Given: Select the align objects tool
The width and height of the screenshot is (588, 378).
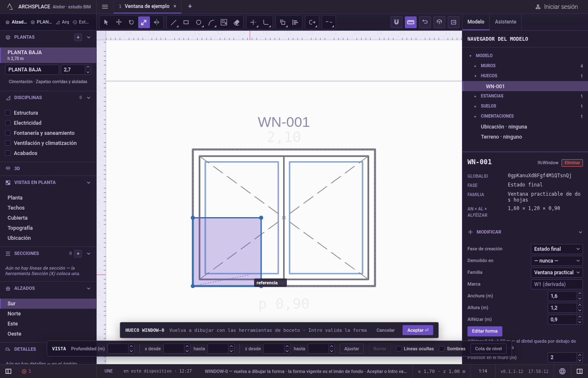Looking at the screenshot, I should (x=295, y=22).
